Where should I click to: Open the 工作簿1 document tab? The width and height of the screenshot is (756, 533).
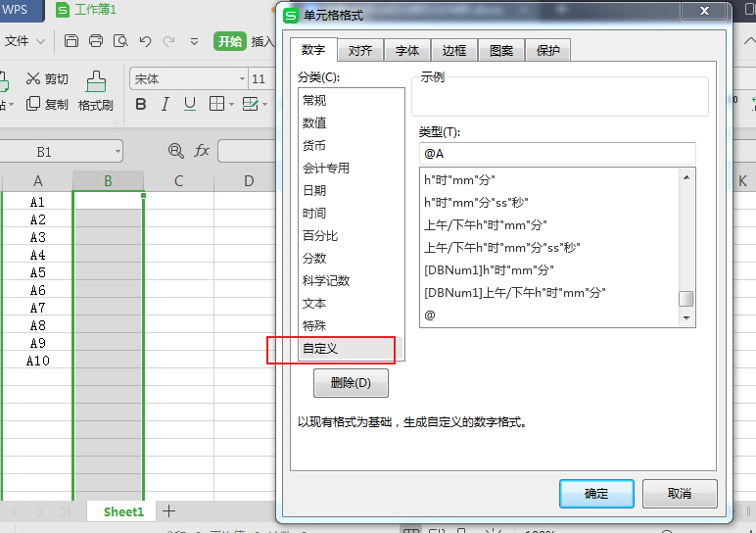[87, 10]
